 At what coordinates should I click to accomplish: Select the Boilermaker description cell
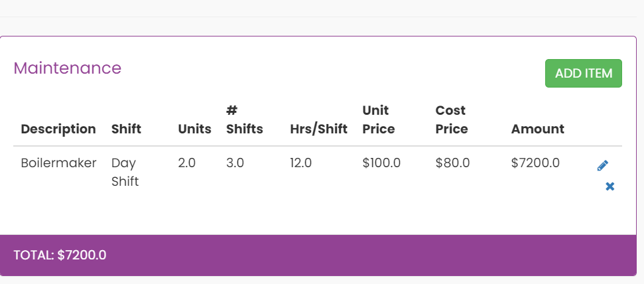58,163
